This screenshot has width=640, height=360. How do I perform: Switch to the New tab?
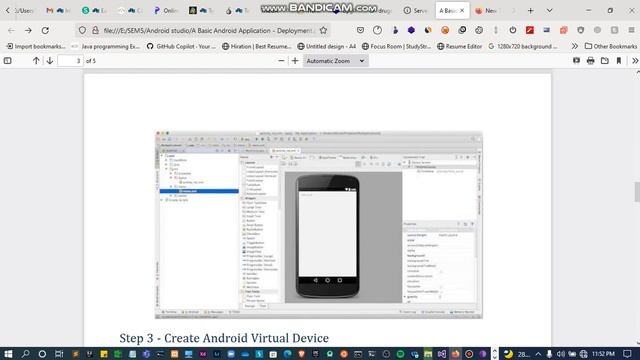(x=487, y=11)
